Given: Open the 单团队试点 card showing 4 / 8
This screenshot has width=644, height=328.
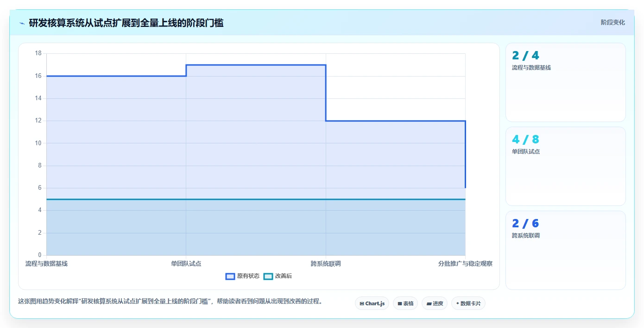Looking at the screenshot, I should (x=566, y=167).
